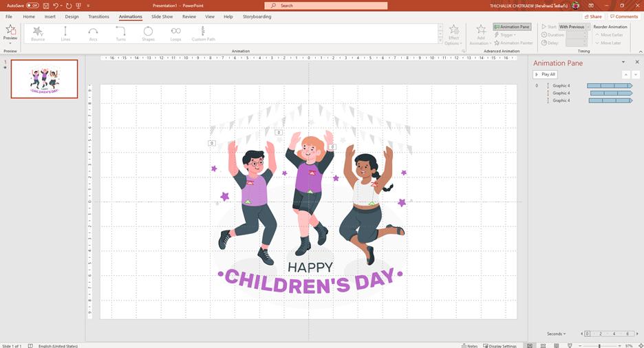Switch to the Slide Show tab
Image resolution: width=644 pixels, height=348 pixels.
[162, 17]
